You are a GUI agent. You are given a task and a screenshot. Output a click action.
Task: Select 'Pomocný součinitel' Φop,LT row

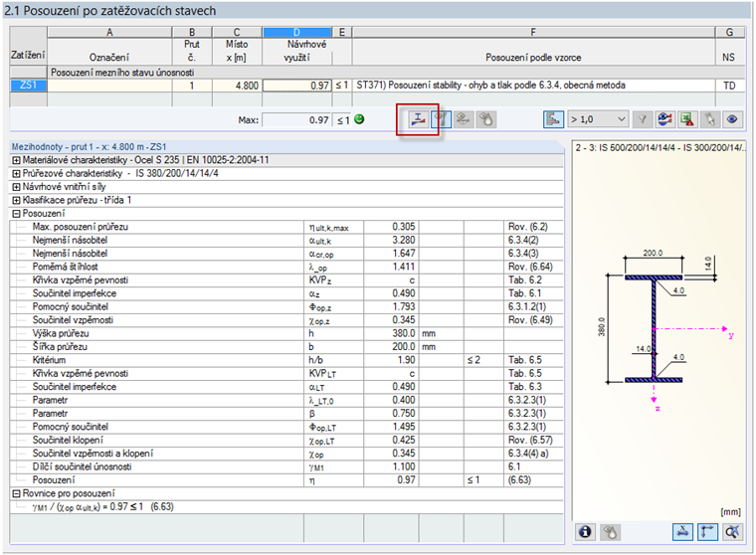pyautogui.click(x=286, y=428)
